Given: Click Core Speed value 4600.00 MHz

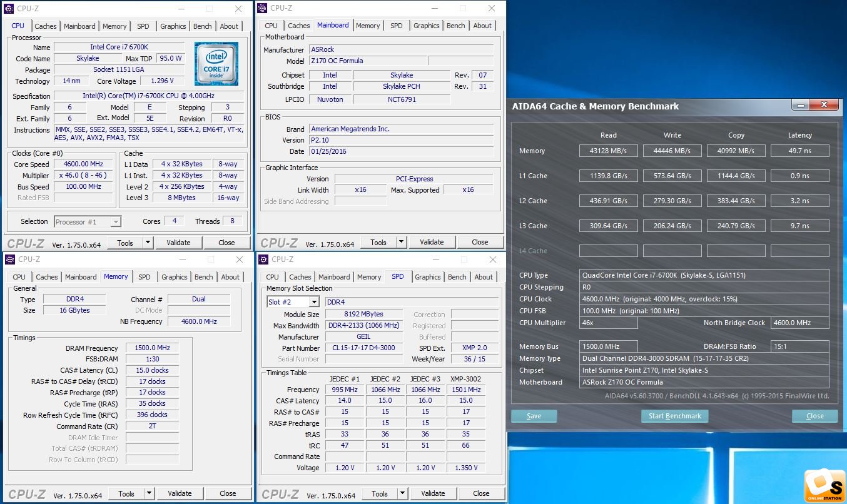Looking at the screenshot, I should pyautogui.click(x=83, y=164).
